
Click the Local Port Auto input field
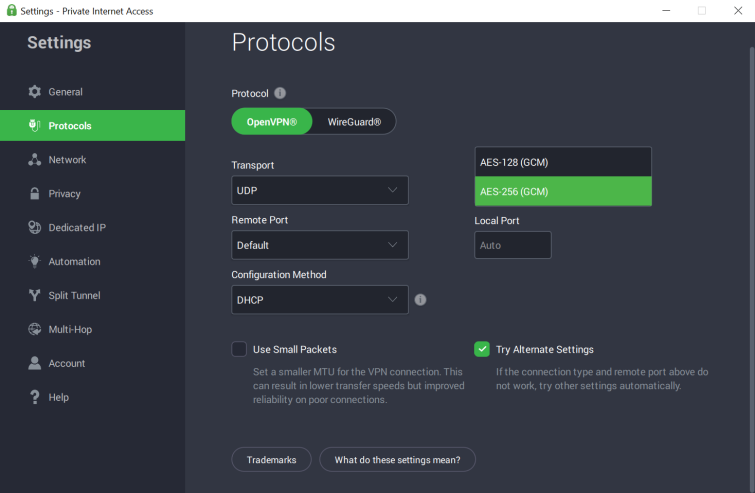point(513,245)
